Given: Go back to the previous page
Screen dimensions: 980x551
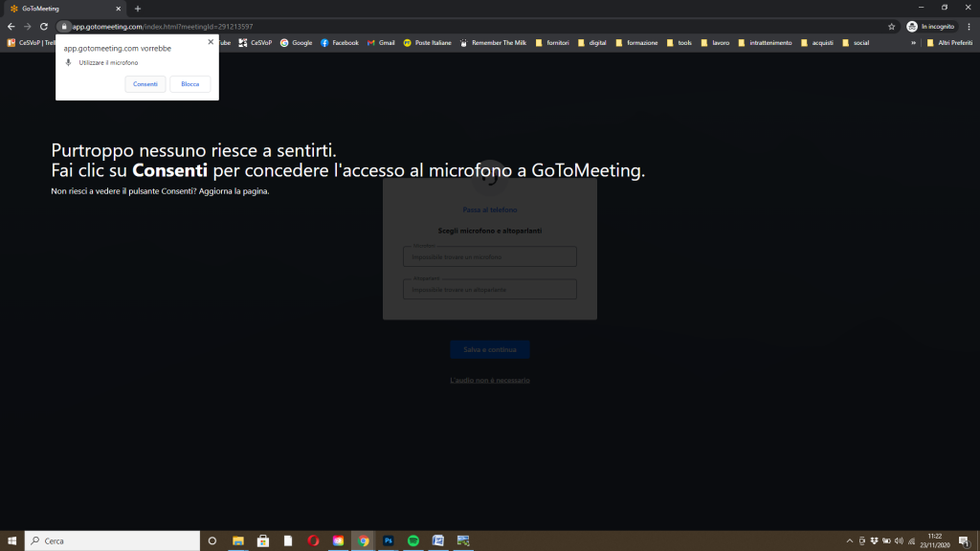Looking at the screenshot, I should [11, 26].
